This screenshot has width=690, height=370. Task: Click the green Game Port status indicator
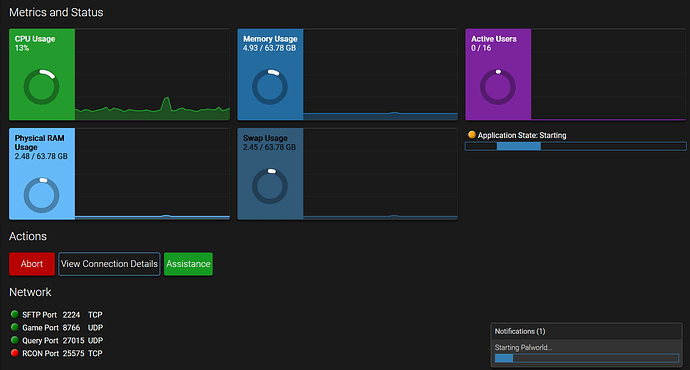click(x=15, y=327)
